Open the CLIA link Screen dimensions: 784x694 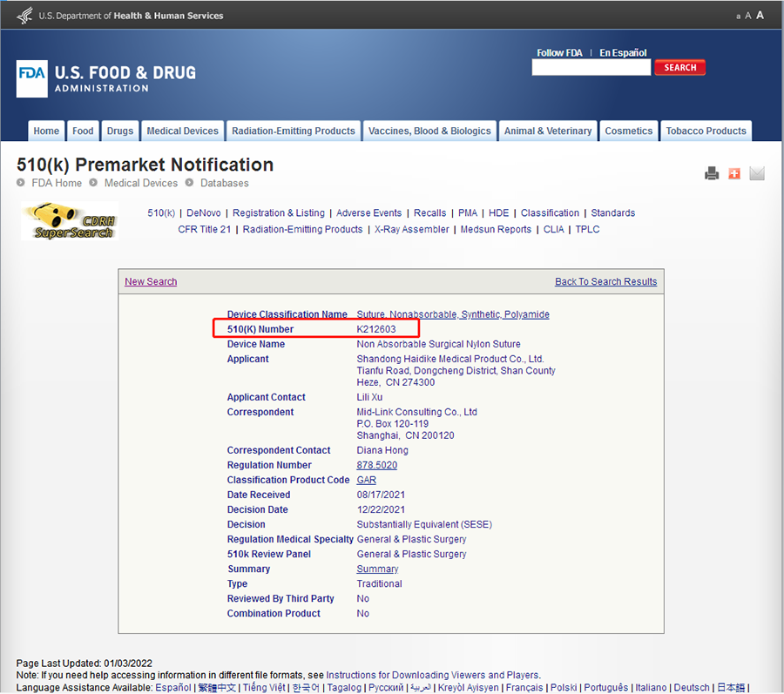click(553, 229)
